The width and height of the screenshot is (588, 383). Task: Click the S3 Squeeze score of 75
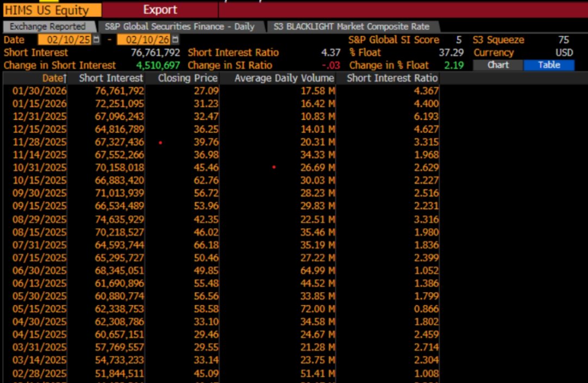pos(564,40)
